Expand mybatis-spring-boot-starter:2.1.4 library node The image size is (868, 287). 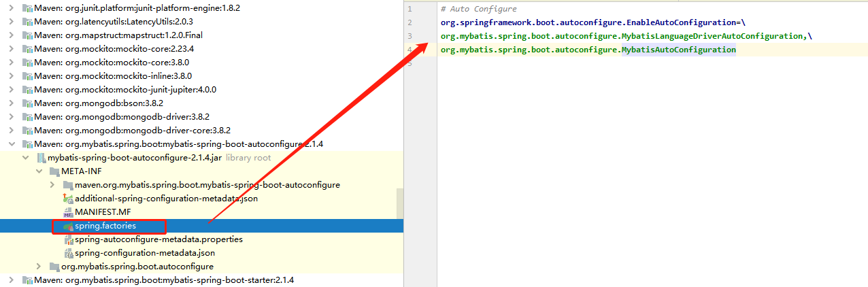(12, 280)
